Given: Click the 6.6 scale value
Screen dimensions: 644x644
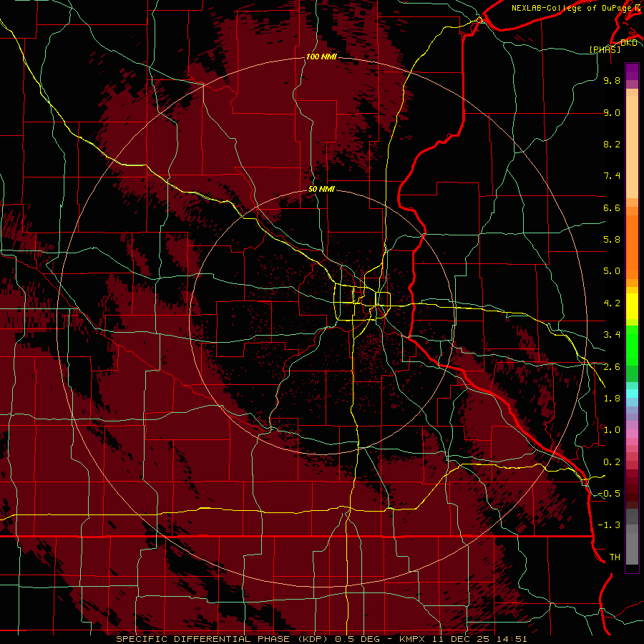Looking at the screenshot, I should click(x=612, y=208).
